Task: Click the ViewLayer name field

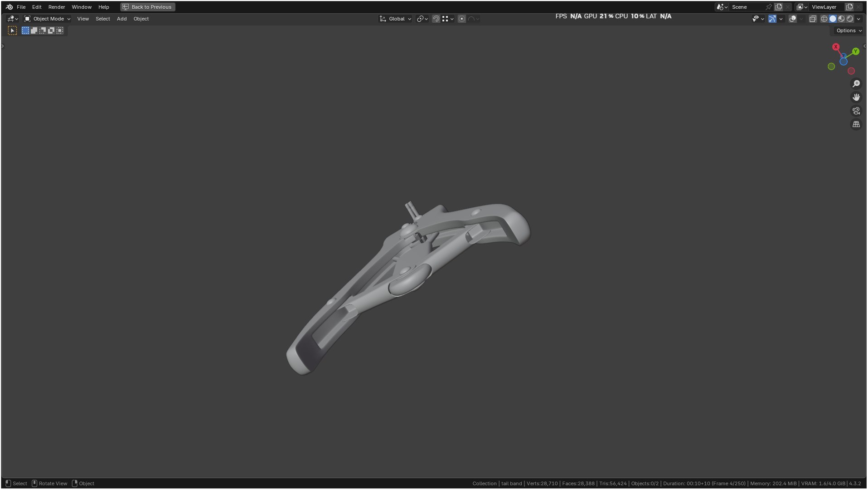Action: (x=828, y=7)
